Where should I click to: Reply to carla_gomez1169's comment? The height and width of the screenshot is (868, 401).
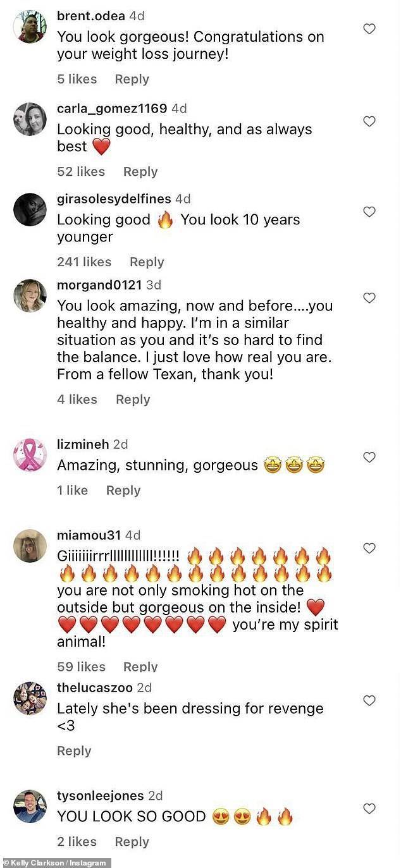140,171
